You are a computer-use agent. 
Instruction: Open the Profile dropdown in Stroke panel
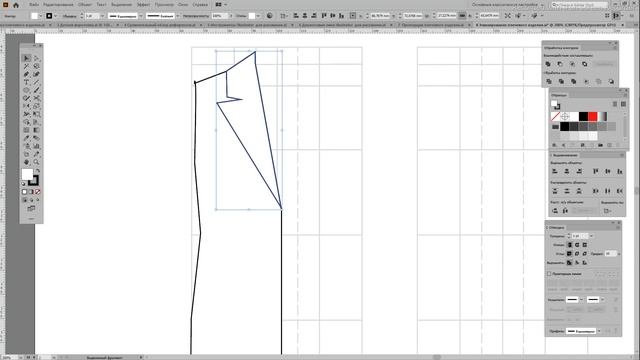coord(599,331)
